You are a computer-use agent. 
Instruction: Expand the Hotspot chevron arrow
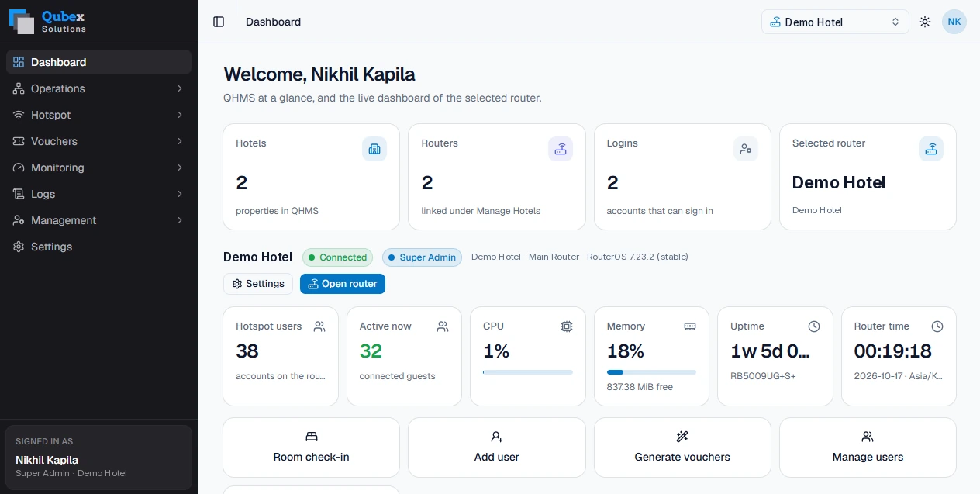point(179,115)
